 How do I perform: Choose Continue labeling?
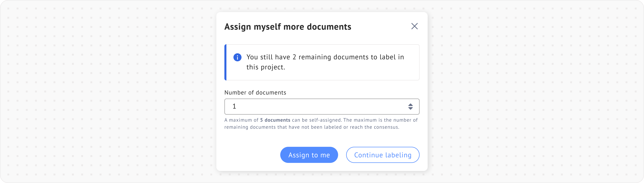(x=383, y=155)
